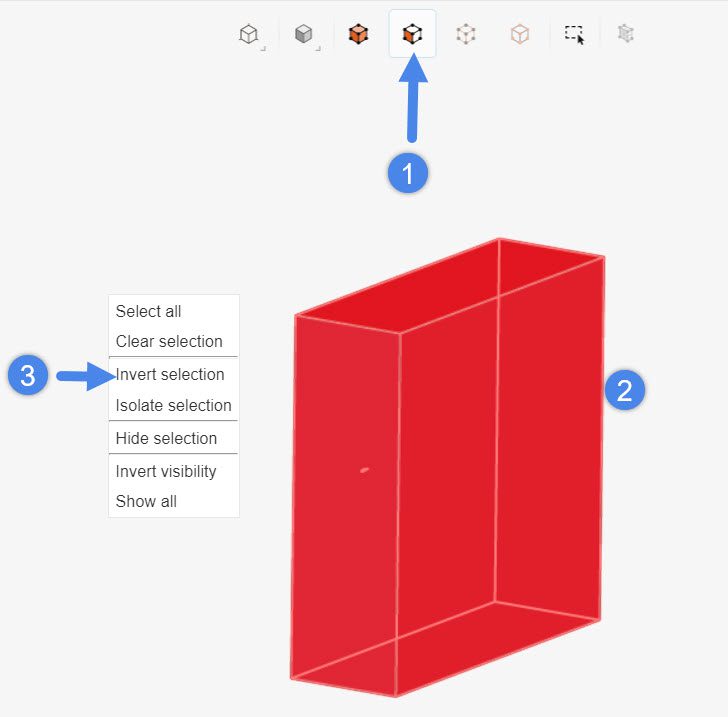Screen dimensions: 728x717
Task: Select the top face of the red box
Action: pyautogui.click(x=450, y=285)
